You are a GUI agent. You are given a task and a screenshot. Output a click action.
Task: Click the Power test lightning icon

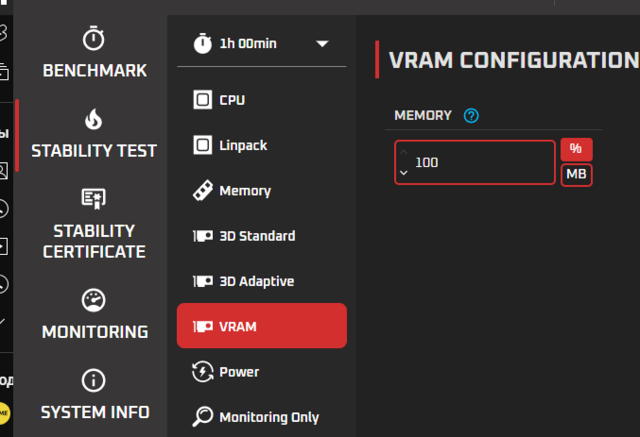202,372
